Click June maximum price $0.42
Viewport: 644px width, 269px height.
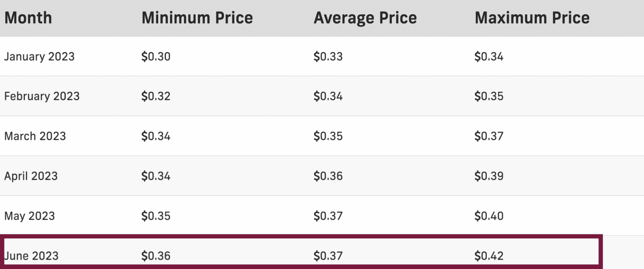(489, 256)
